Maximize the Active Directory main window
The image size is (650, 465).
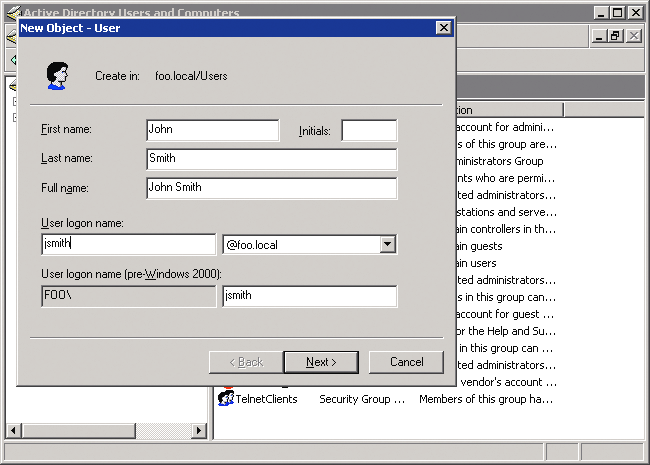pos(618,13)
